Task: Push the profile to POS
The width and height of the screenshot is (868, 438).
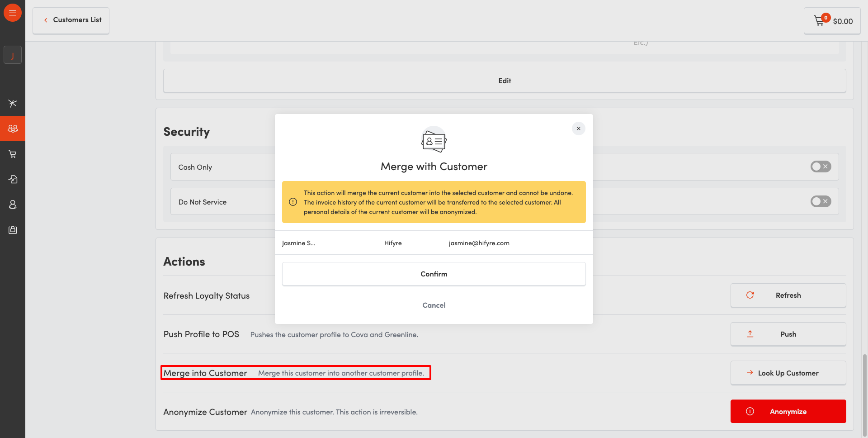Action: [788, 334]
